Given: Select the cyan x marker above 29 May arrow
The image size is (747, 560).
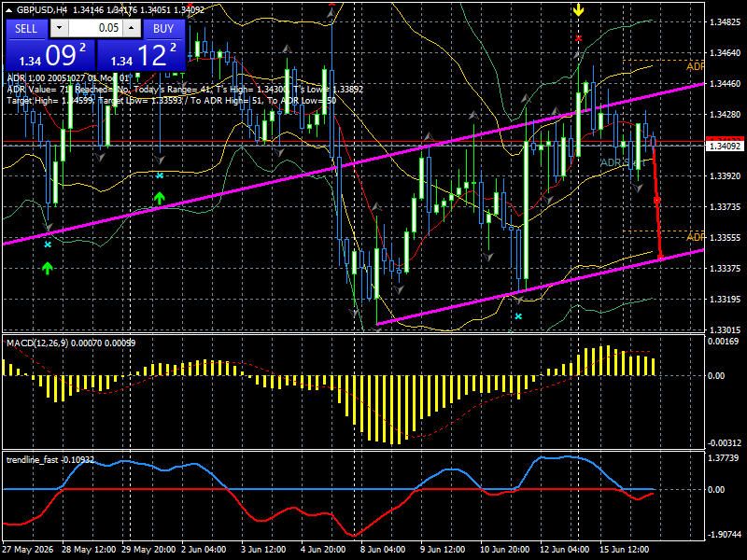Looking at the screenshot, I should pyautogui.click(x=160, y=175).
